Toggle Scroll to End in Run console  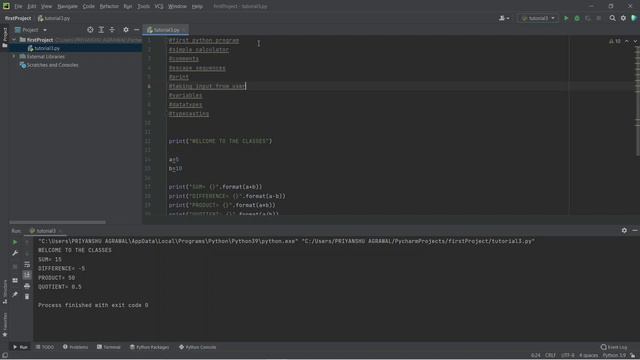tap(27, 275)
